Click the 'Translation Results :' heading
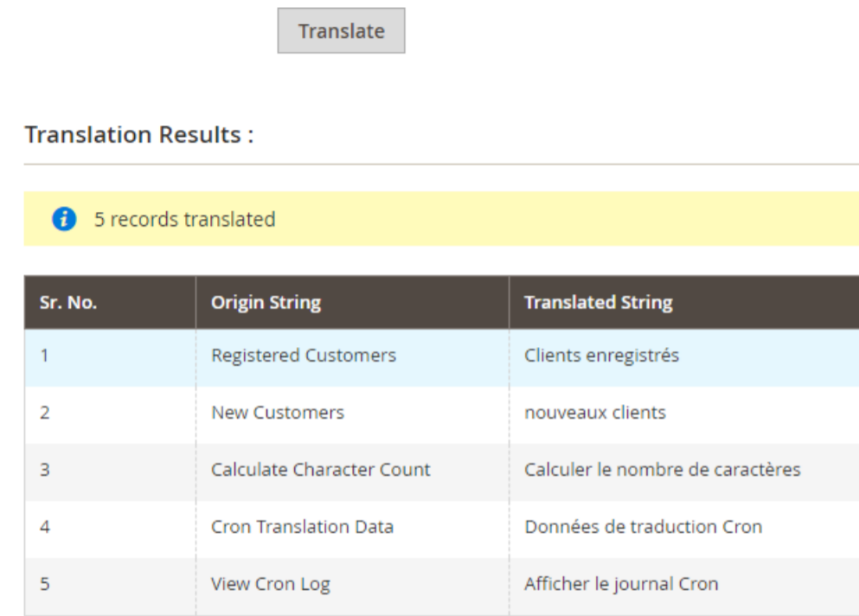 139,135
